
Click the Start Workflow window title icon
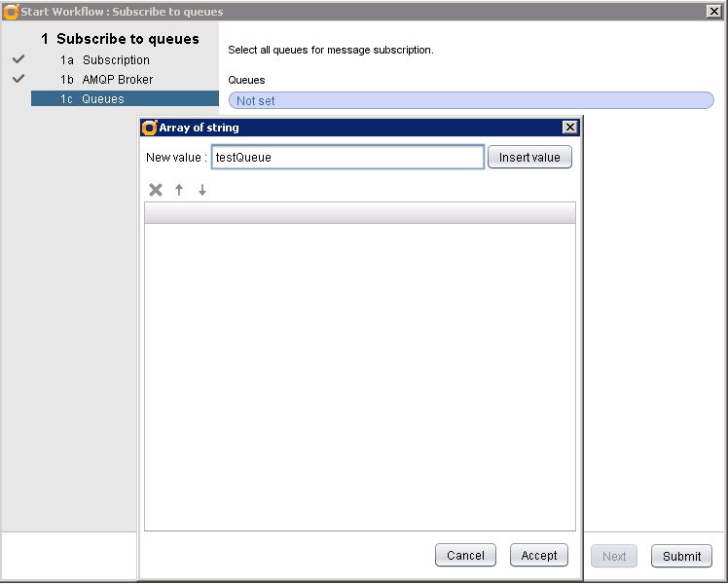11,12
